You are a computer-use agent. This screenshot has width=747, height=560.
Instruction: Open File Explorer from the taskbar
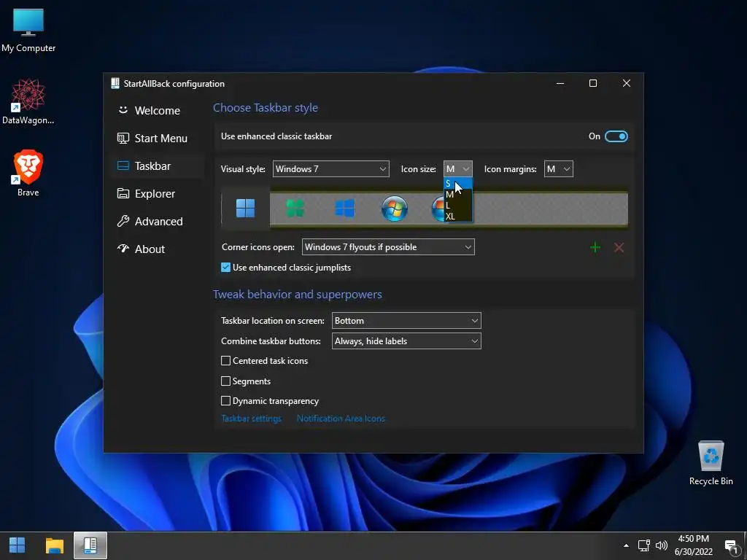click(x=54, y=545)
